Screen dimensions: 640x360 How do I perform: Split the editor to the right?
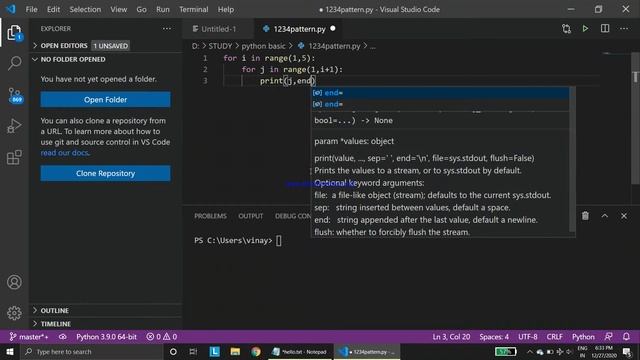[x=605, y=29]
